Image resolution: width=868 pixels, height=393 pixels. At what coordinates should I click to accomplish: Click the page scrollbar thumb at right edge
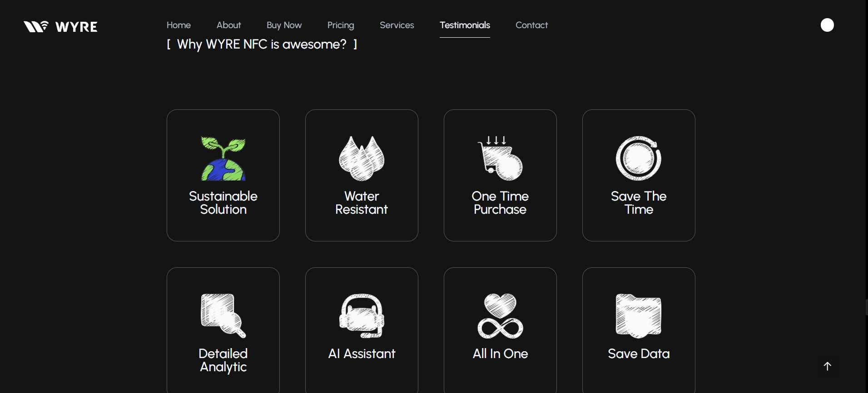coord(866,307)
